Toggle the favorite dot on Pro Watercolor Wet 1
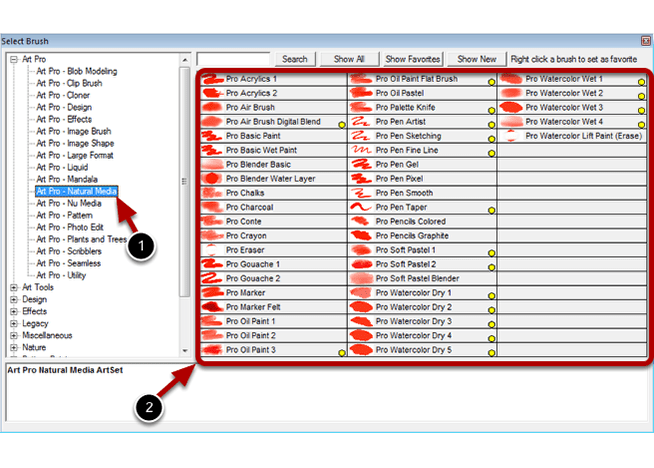Screen dimensions: 654x468 (x=641, y=82)
